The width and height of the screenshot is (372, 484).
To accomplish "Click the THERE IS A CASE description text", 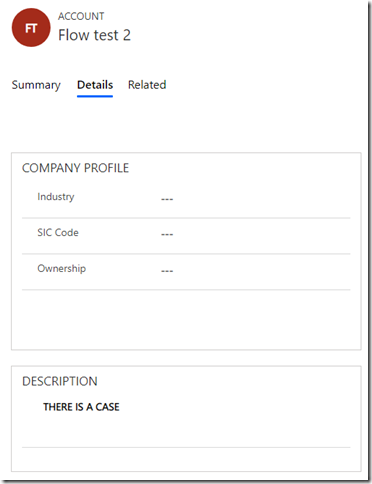I will (81, 407).
